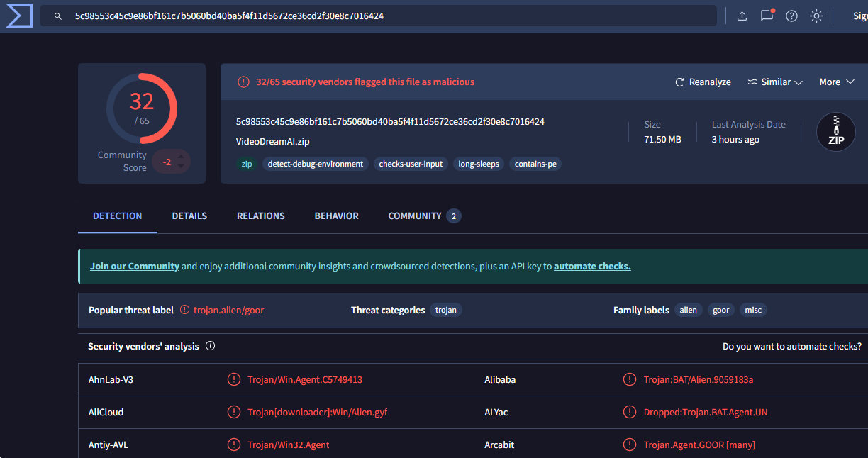Image resolution: width=868 pixels, height=458 pixels.
Task: Open the automate checks link in the banner
Action: click(592, 267)
